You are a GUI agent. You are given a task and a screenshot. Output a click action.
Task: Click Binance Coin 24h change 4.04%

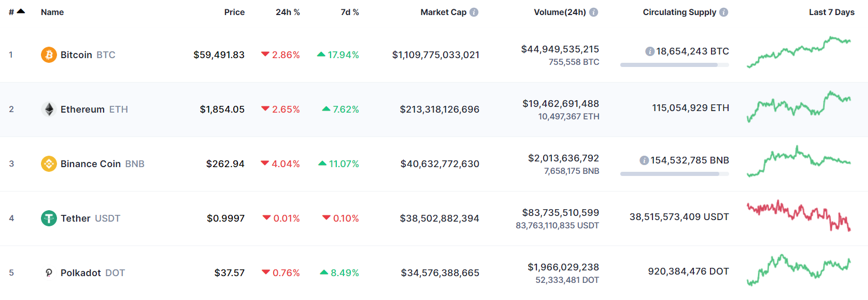point(281,163)
